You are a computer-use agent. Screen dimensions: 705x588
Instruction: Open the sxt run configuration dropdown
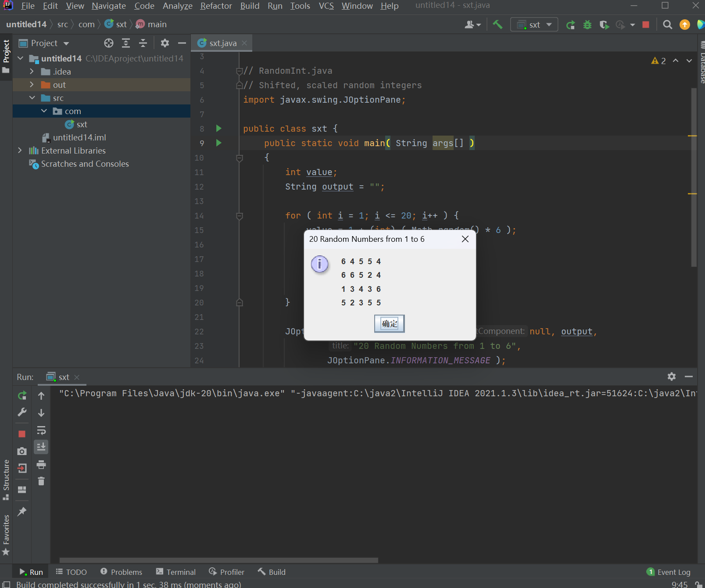coord(534,25)
